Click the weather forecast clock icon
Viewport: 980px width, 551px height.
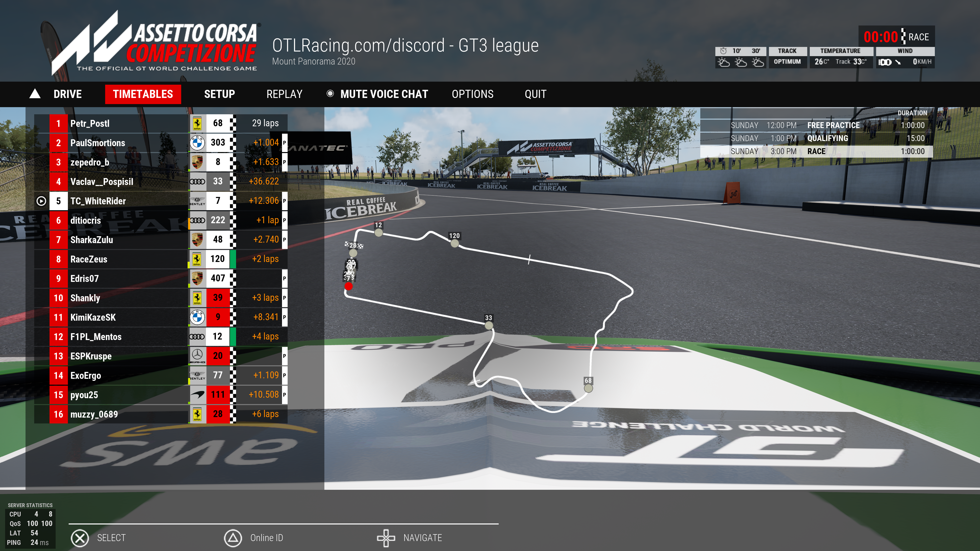coord(723,51)
